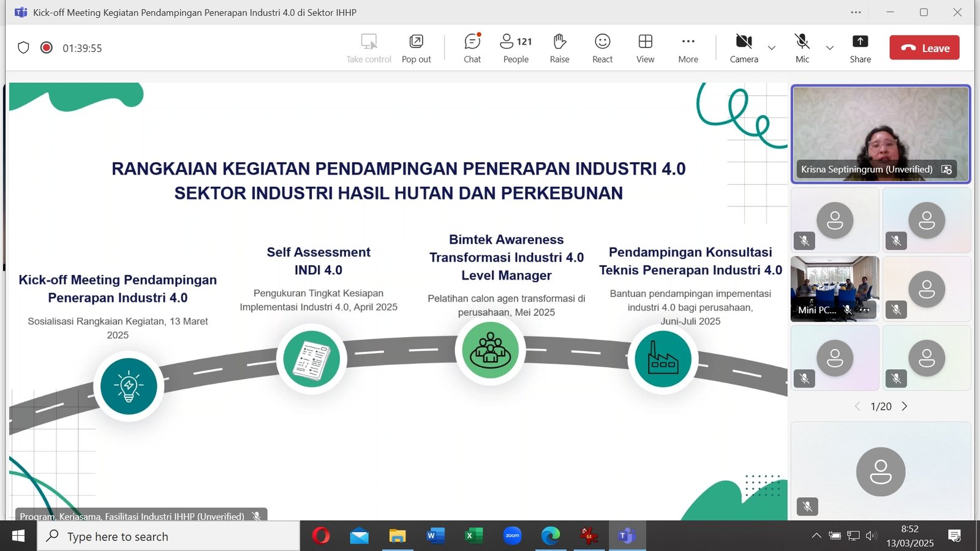Click the Self Assessment INDI 4.0 heading
The height and width of the screenshot is (551, 980).
[318, 261]
